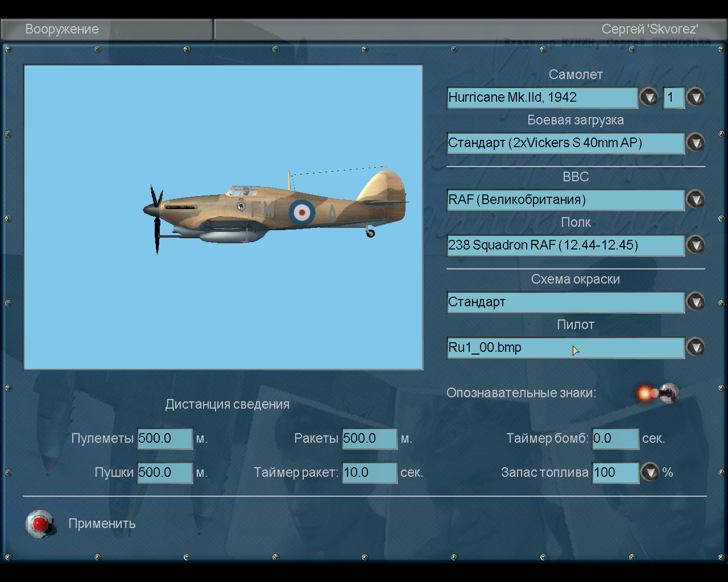Open the Полк squadron dropdown arrow
This screenshot has width=728, height=582.
tap(696, 245)
